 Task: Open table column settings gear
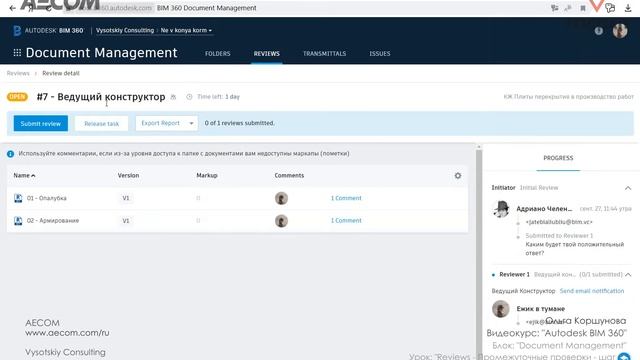[458, 176]
